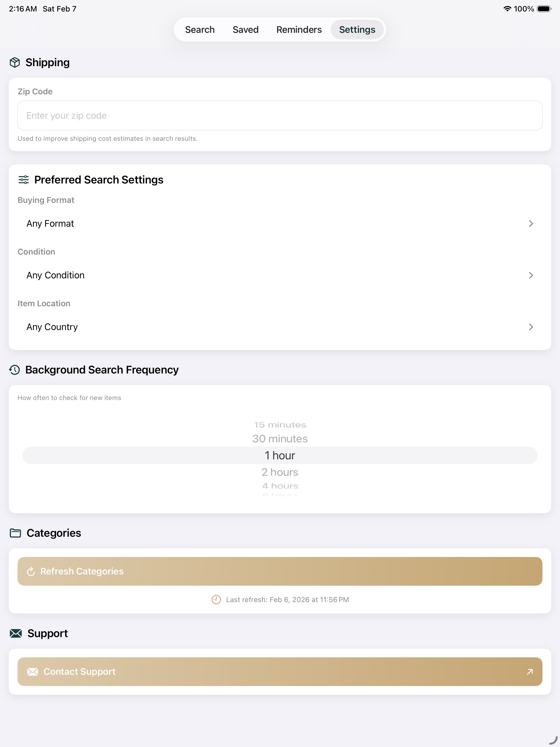
Task: Choose 2 hours in the frequency picker
Action: point(280,472)
